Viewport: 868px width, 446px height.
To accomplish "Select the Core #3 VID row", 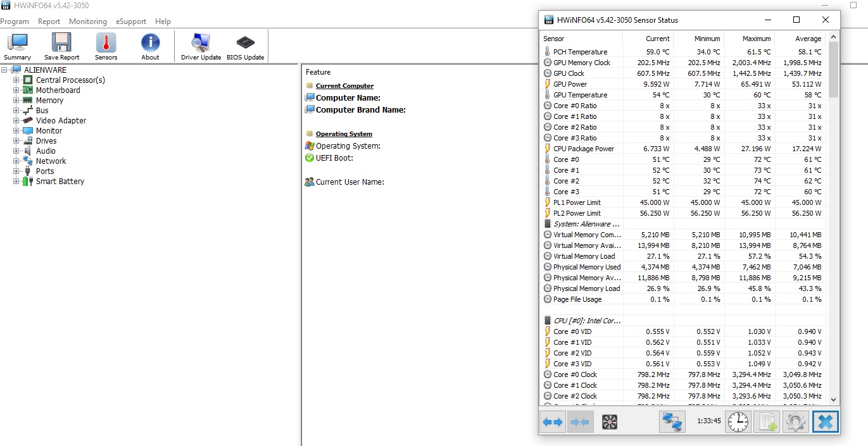I will click(x=684, y=364).
